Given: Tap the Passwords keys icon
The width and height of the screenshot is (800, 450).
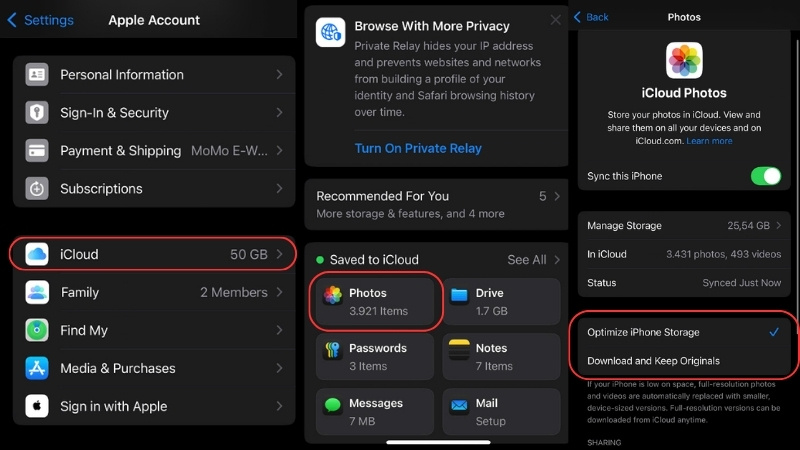Looking at the screenshot, I should 333,350.
